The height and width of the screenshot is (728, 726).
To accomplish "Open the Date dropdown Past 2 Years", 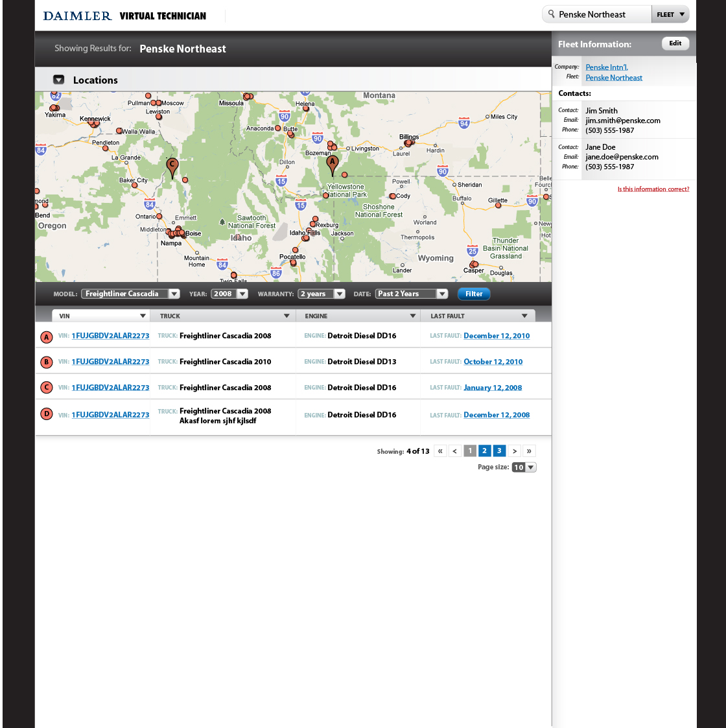I will coord(411,294).
